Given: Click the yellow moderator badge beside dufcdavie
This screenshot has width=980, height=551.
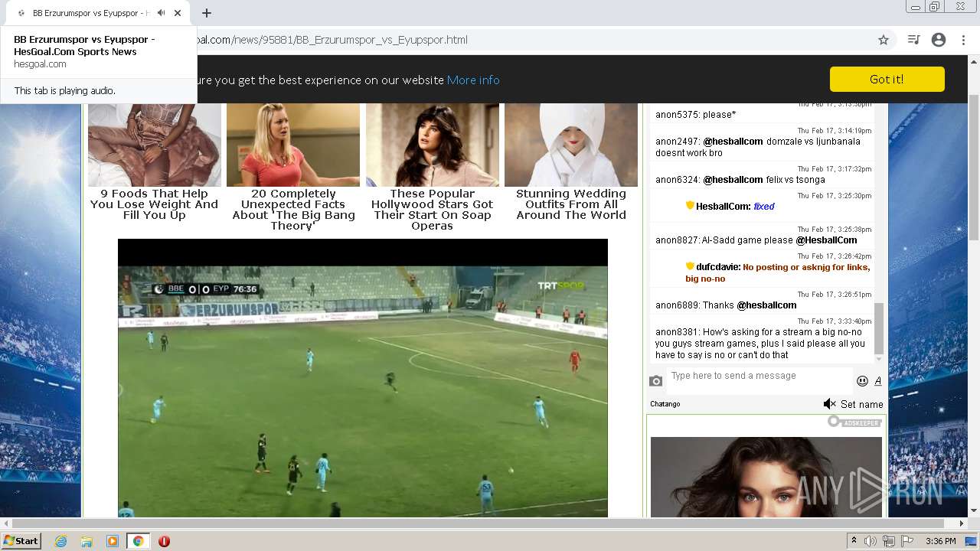Looking at the screenshot, I should point(690,266).
